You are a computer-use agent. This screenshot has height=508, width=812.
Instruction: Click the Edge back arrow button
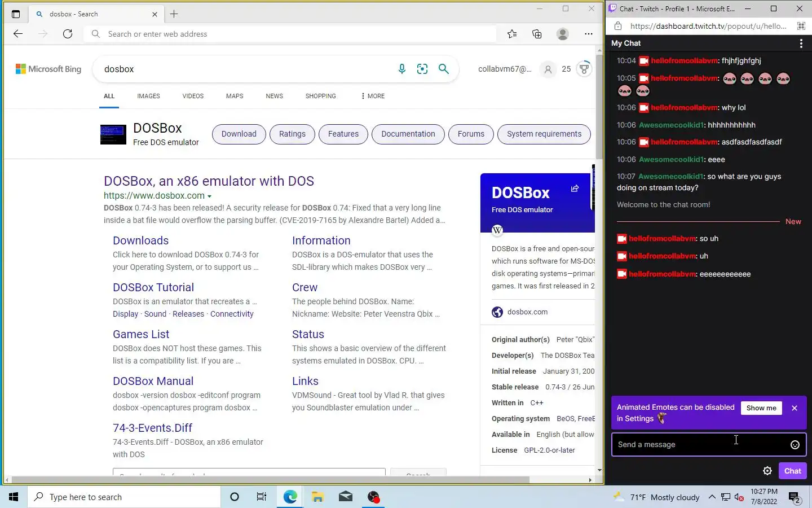(x=18, y=34)
